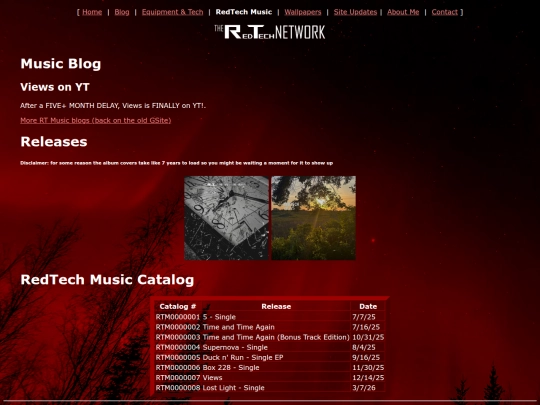Click the Release column header
The width and height of the screenshot is (540, 405).
click(x=276, y=306)
